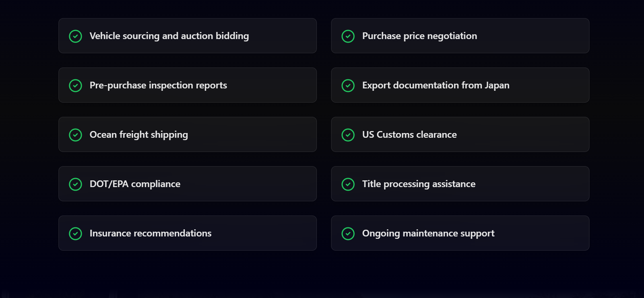Click the green check beside Pre-purchase inspection reports
This screenshot has height=298, width=644.
(75, 86)
